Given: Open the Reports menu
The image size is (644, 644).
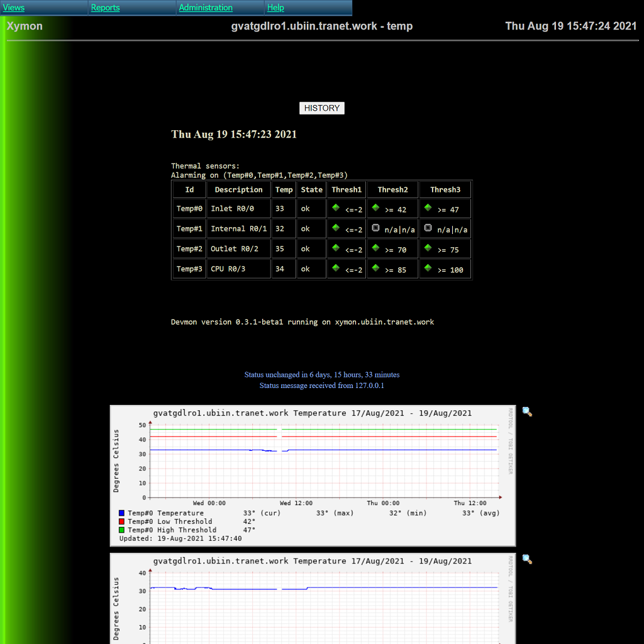Looking at the screenshot, I should (x=105, y=8).
